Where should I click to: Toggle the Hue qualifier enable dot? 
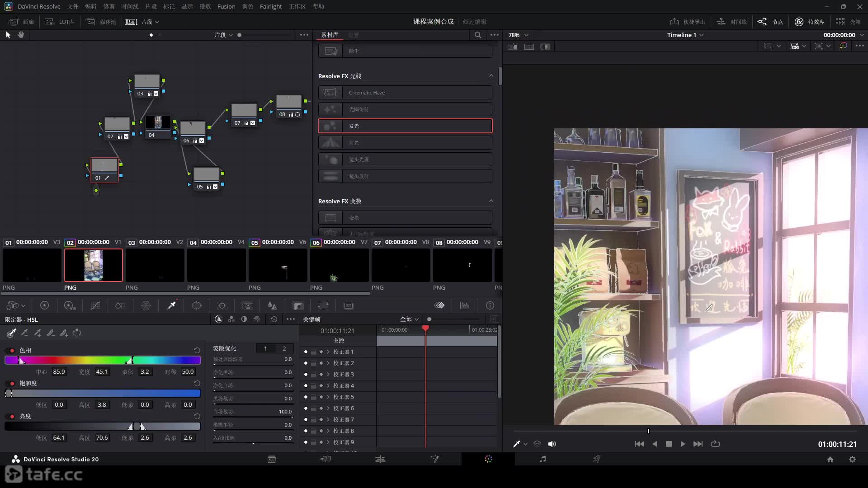coord(12,351)
